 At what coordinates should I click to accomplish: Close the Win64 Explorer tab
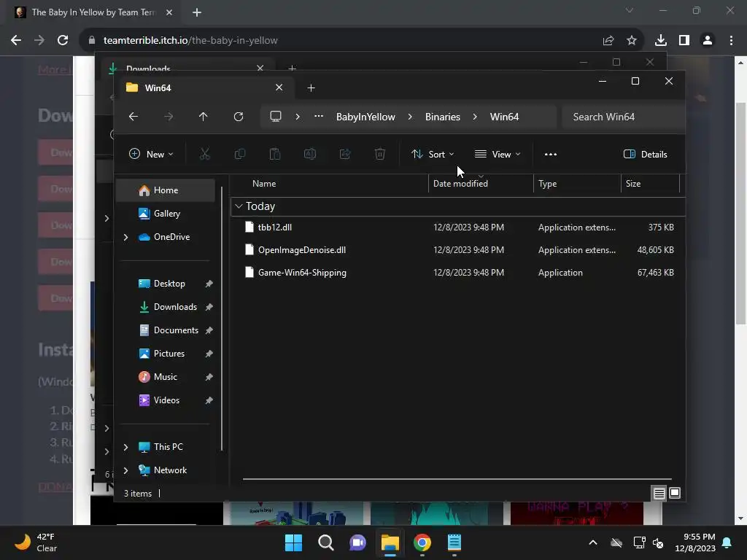pyautogui.click(x=279, y=87)
